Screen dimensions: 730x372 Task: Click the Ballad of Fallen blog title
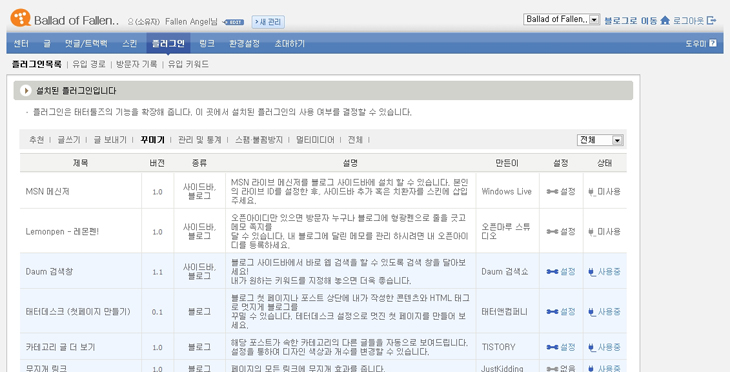pyautogui.click(x=76, y=20)
